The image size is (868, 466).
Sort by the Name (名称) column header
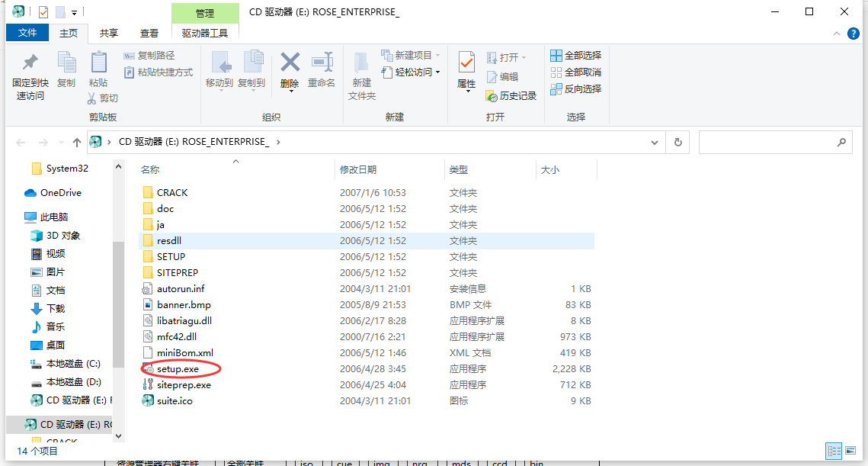coord(150,169)
